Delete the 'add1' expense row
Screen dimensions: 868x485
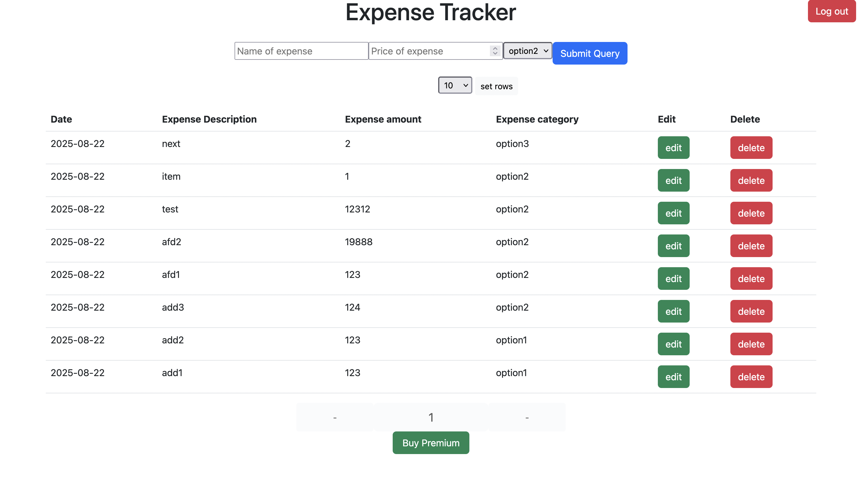[751, 376]
